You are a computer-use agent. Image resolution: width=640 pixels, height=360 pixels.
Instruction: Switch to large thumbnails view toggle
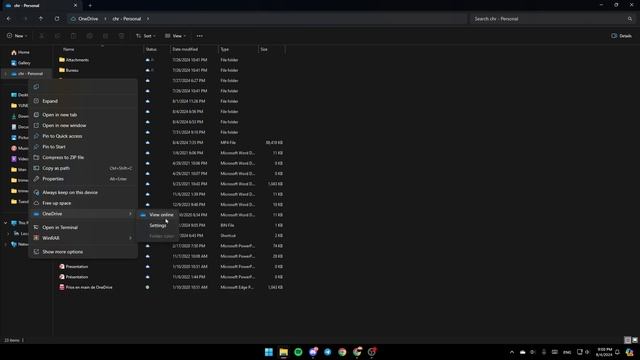pyautogui.click(x=635, y=340)
